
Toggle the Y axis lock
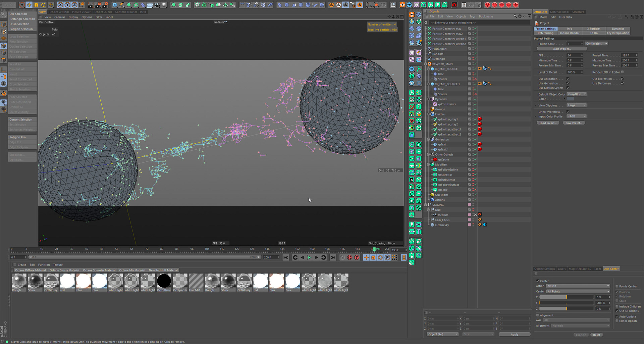point(67,5)
